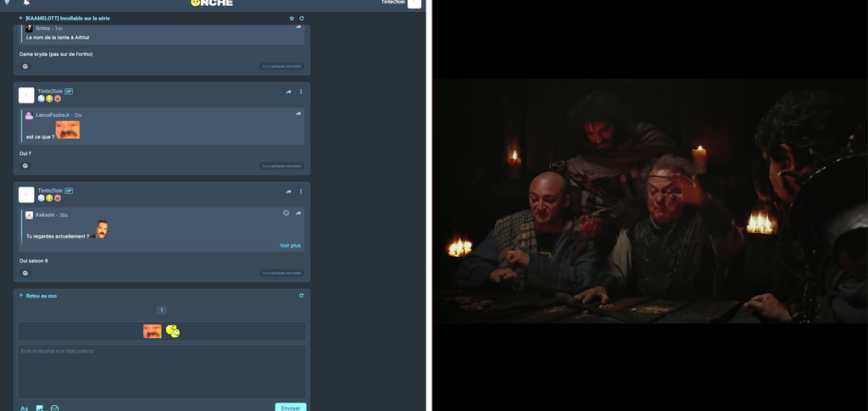The image size is (868, 411).
Task: Open the image insert tool in reply bar
Action: point(39,408)
